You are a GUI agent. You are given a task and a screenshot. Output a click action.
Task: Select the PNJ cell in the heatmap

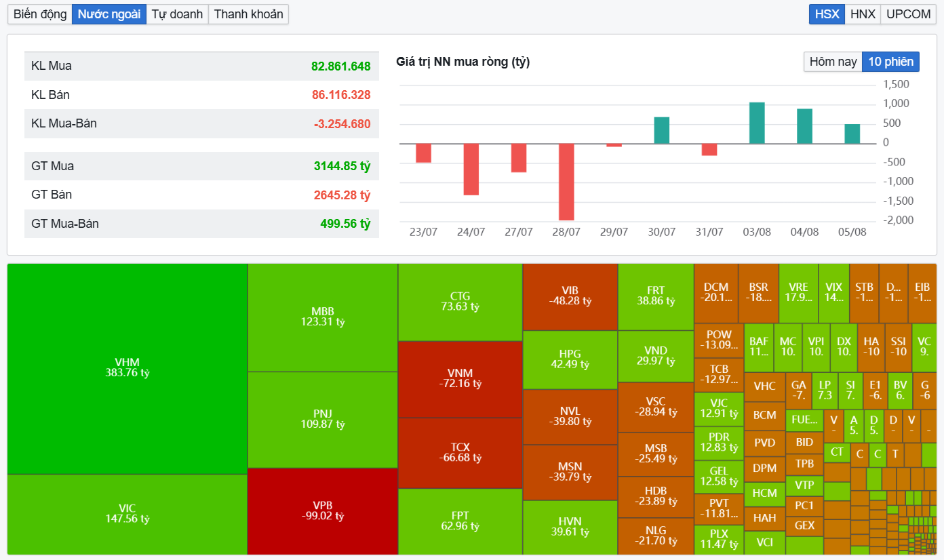323,420
